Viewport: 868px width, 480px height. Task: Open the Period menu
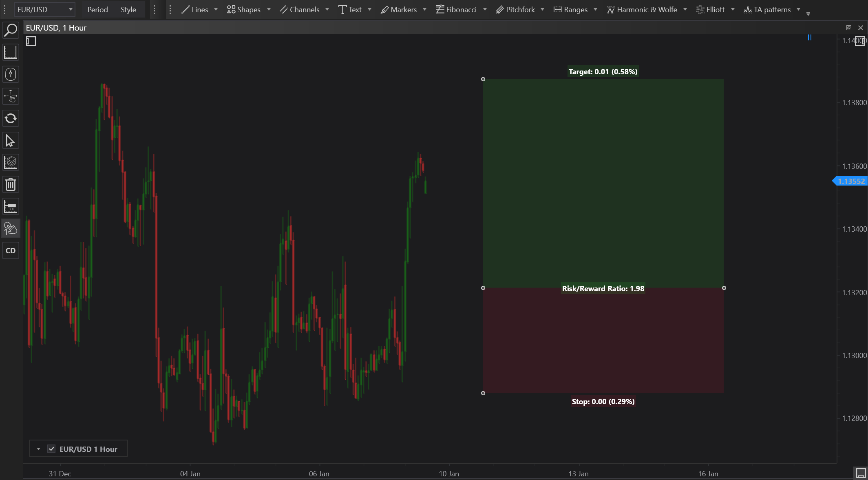[x=97, y=9]
